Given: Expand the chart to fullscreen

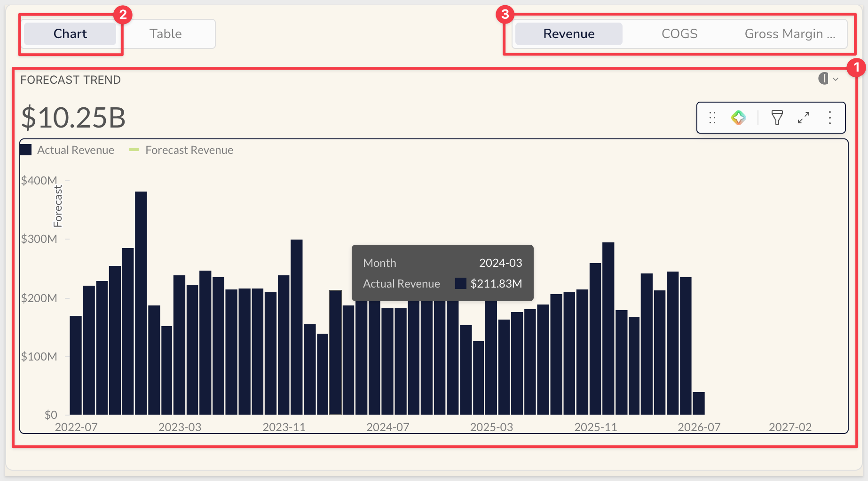Looking at the screenshot, I should click(804, 118).
